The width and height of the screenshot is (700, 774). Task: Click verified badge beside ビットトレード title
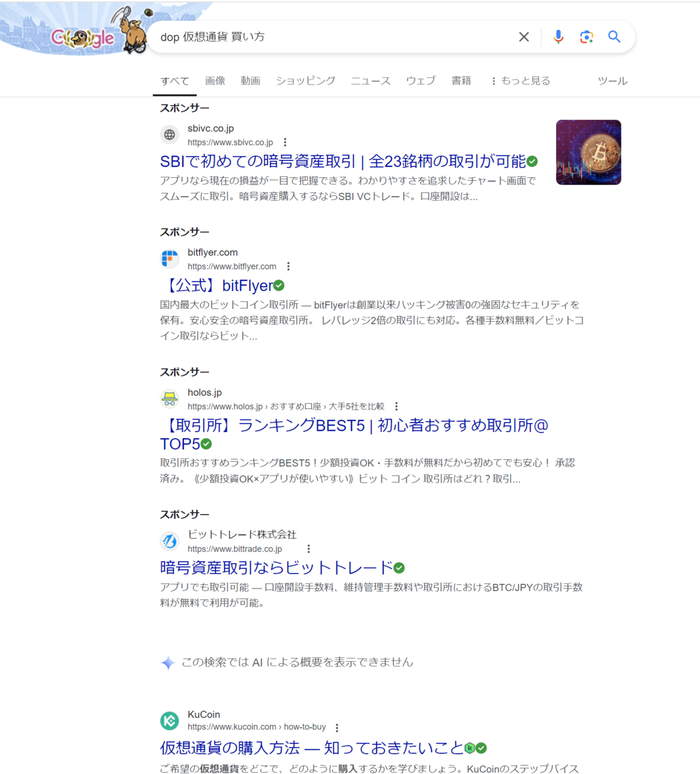pos(399,568)
